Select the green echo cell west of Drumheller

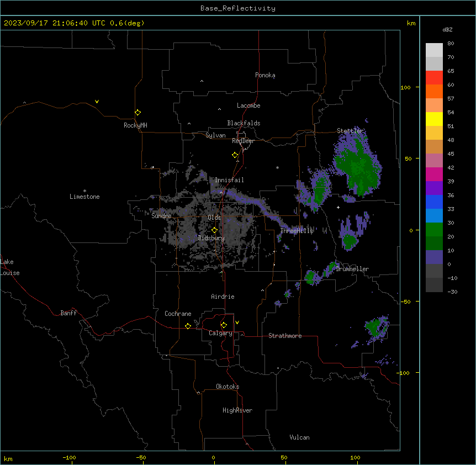pos(310,277)
